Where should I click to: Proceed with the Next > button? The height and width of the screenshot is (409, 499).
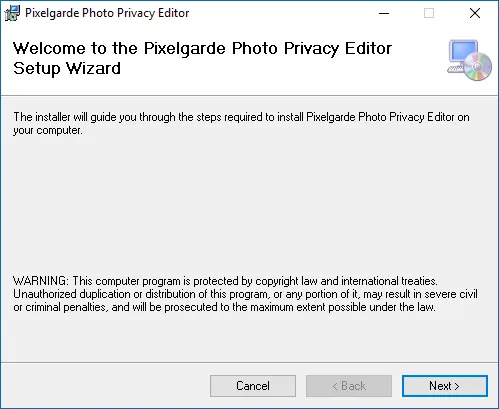(x=445, y=386)
